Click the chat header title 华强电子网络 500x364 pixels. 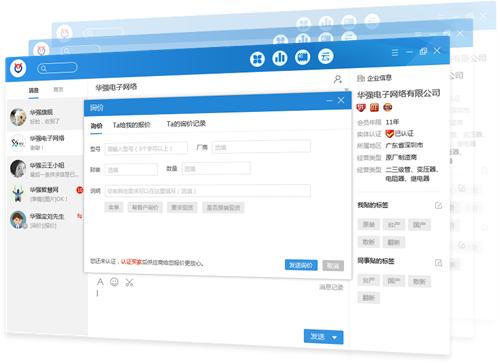[116, 87]
